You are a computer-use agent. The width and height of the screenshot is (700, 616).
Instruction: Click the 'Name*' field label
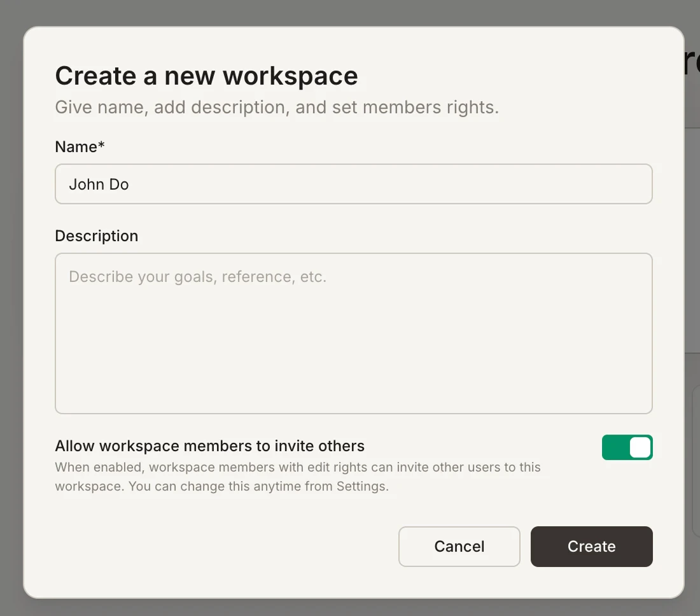[x=80, y=146]
